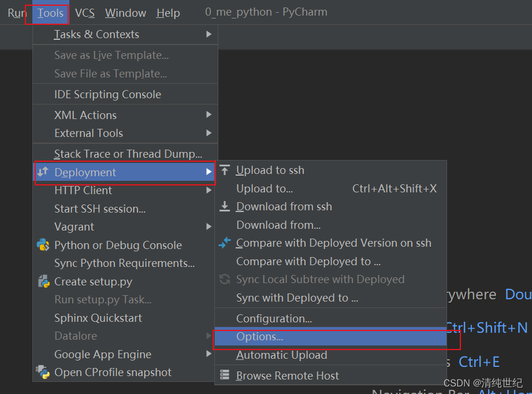Viewport: 532px width, 394px height.
Task: Click the Deployment arrows icon
Action: [43, 172]
